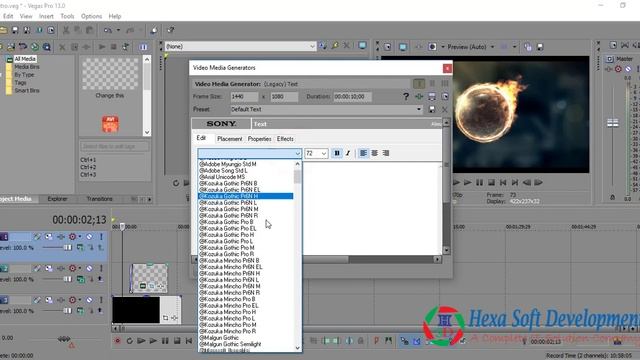Align text center
The height and width of the screenshot is (360, 640).
(x=374, y=153)
